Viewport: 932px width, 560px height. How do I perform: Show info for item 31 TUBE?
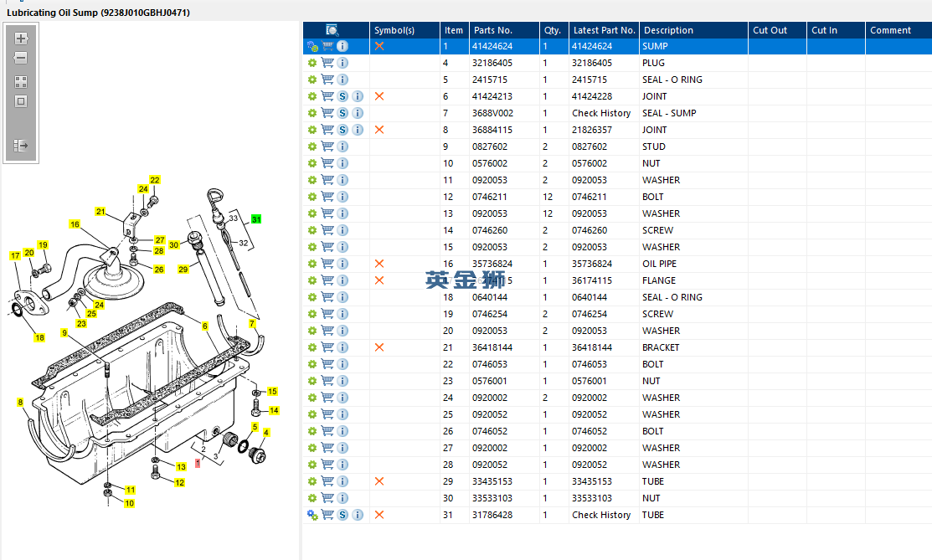[x=358, y=515]
